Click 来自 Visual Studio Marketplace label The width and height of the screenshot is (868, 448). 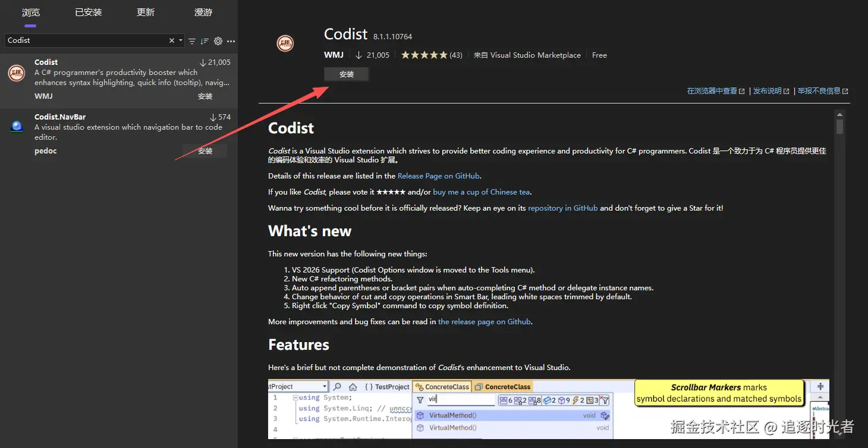point(527,55)
